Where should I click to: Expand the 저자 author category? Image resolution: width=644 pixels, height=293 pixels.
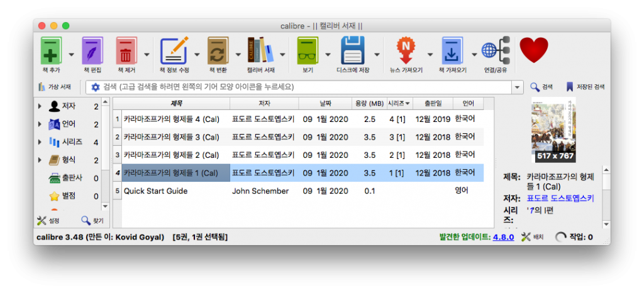tap(40, 106)
